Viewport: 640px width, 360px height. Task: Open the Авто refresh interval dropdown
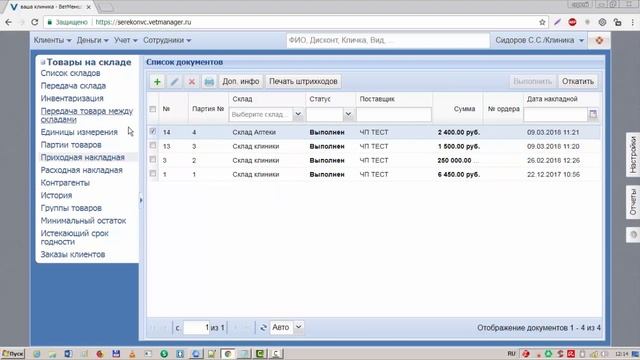(x=298, y=327)
